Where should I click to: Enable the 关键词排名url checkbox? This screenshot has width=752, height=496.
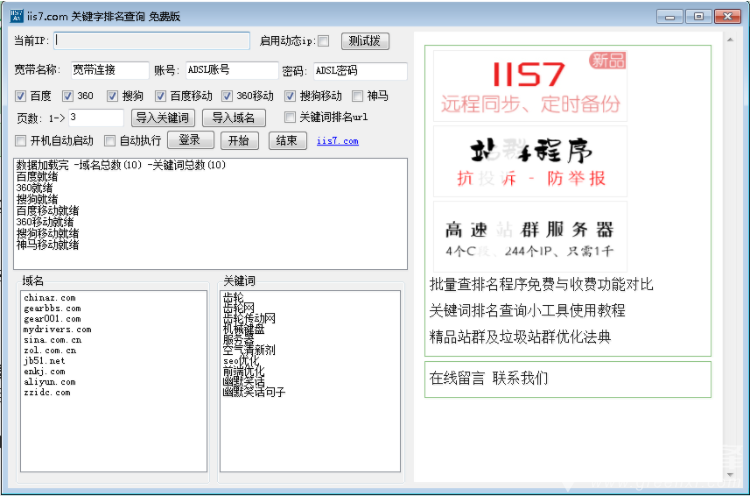pyautogui.click(x=290, y=117)
